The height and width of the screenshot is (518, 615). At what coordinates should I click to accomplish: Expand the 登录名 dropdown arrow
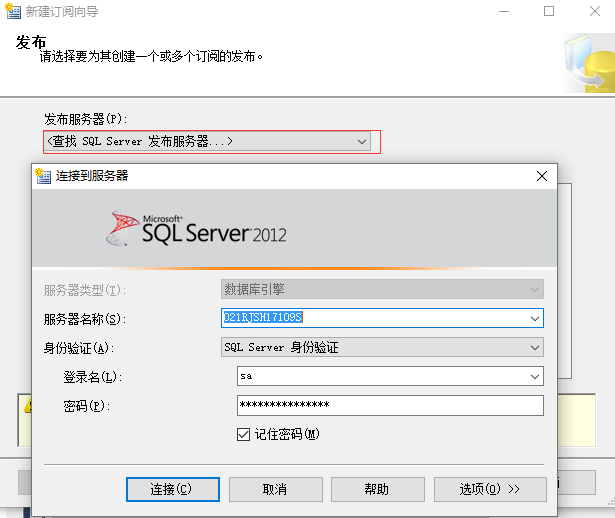pyautogui.click(x=535, y=377)
